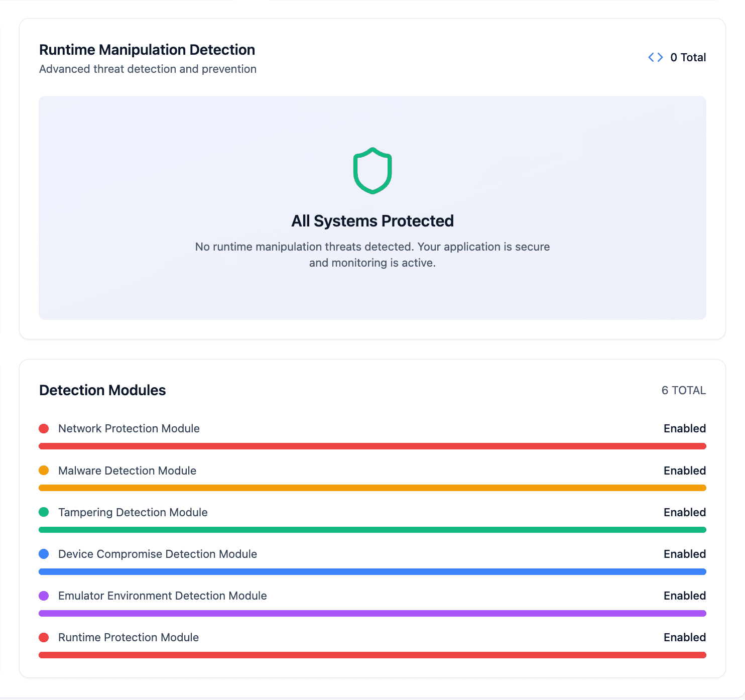The width and height of the screenshot is (745, 700).
Task: Click the blue code brackets icon
Action: [x=655, y=57]
